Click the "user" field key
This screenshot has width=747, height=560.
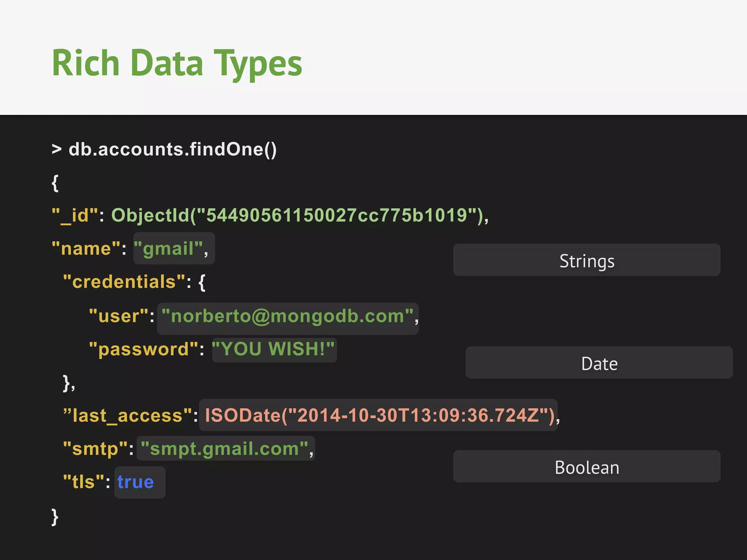coord(119,316)
